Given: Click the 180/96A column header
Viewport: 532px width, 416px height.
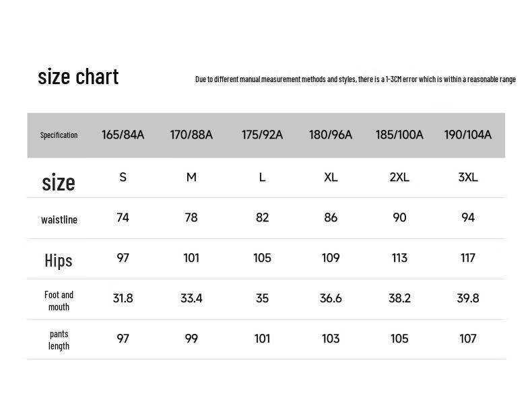Looking at the screenshot, I should (331, 135).
